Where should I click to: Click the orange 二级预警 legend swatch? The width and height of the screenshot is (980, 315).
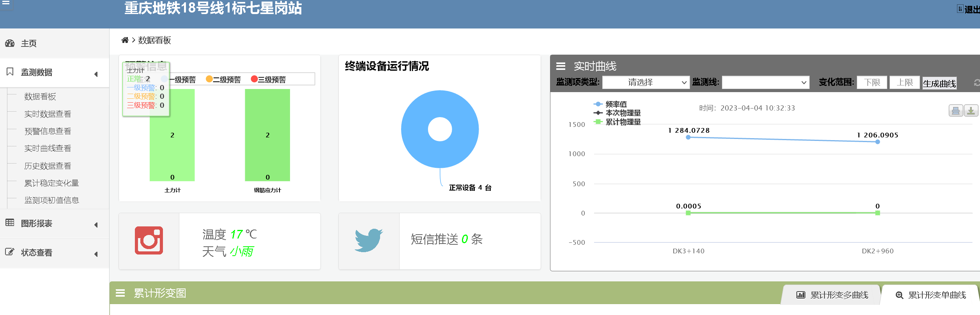click(209, 79)
